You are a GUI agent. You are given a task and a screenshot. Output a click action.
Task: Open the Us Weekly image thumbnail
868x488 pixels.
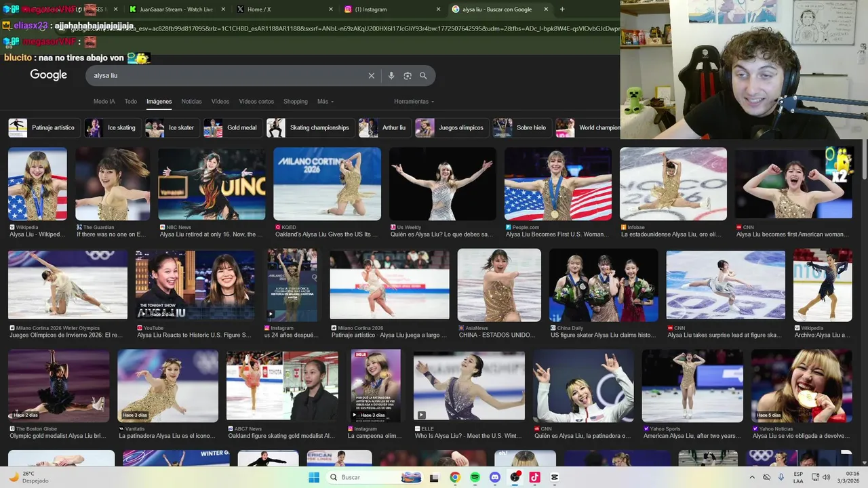tap(442, 184)
